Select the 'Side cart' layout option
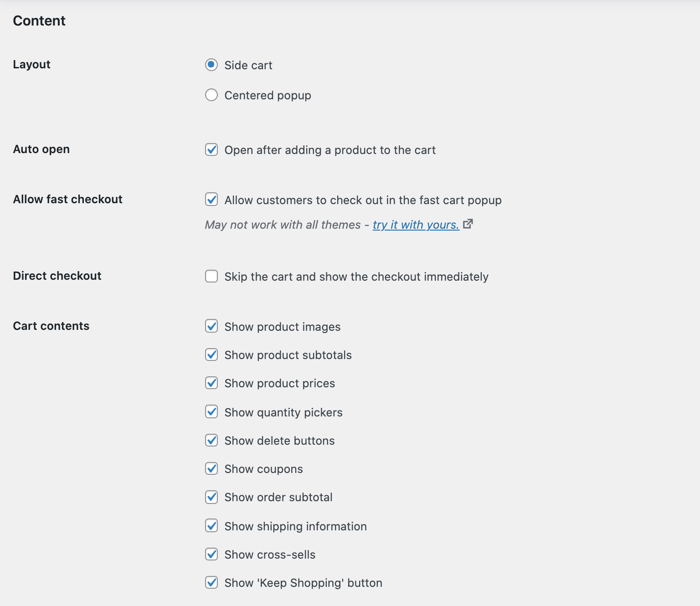This screenshot has width=700, height=606. [x=211, y=65]
